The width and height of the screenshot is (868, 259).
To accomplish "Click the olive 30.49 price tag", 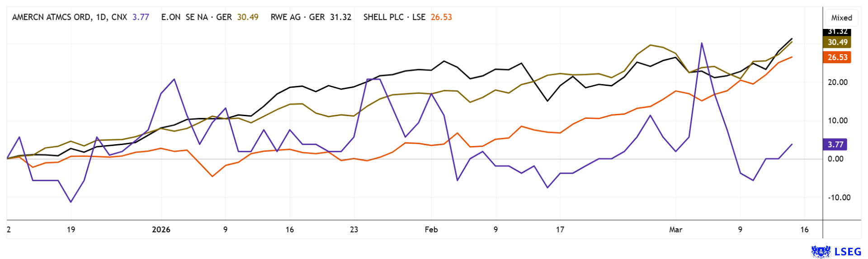I will (837, 42).
